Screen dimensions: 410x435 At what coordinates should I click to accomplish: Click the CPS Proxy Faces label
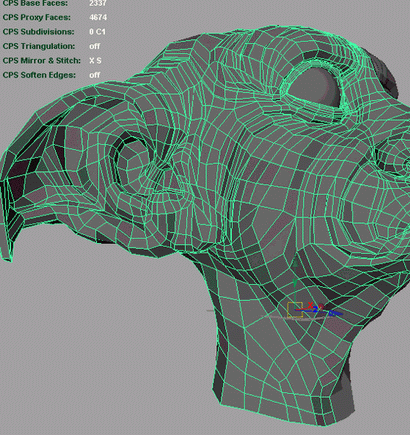pyautogui.click(x=37, y=17)
